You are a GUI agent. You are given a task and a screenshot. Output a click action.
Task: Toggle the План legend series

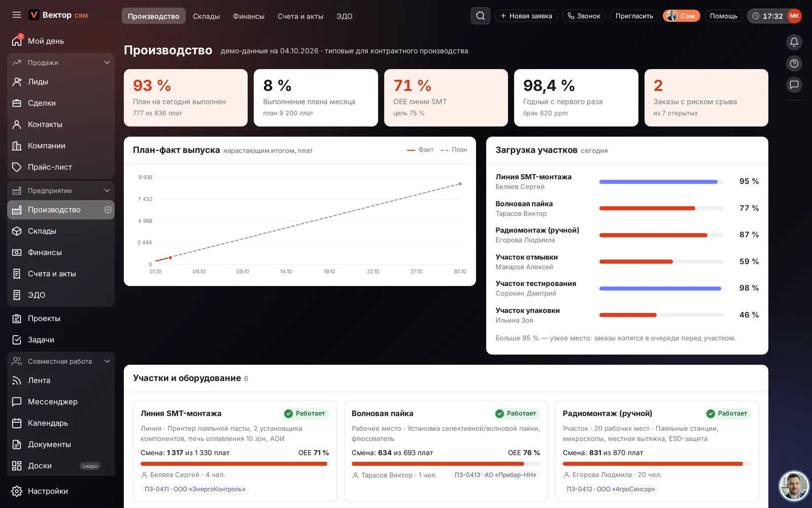(454, 150)
